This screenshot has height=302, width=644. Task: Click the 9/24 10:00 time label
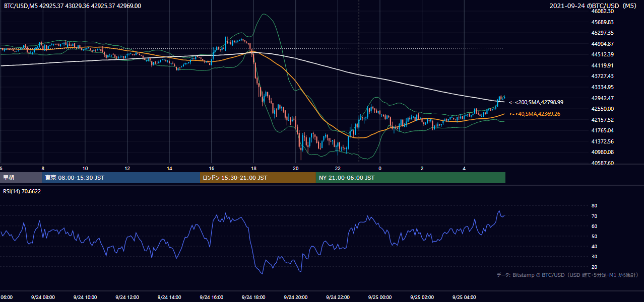click(85, 297)
